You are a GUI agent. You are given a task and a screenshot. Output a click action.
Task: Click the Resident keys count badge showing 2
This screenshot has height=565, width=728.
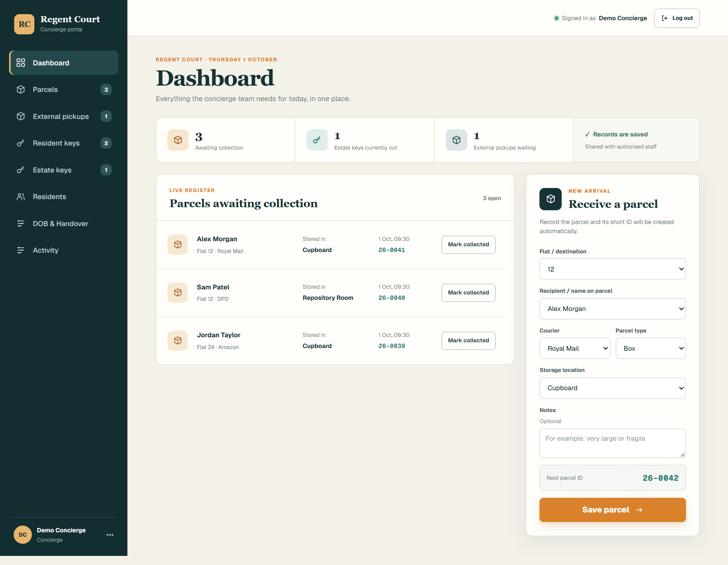(106, 143)
